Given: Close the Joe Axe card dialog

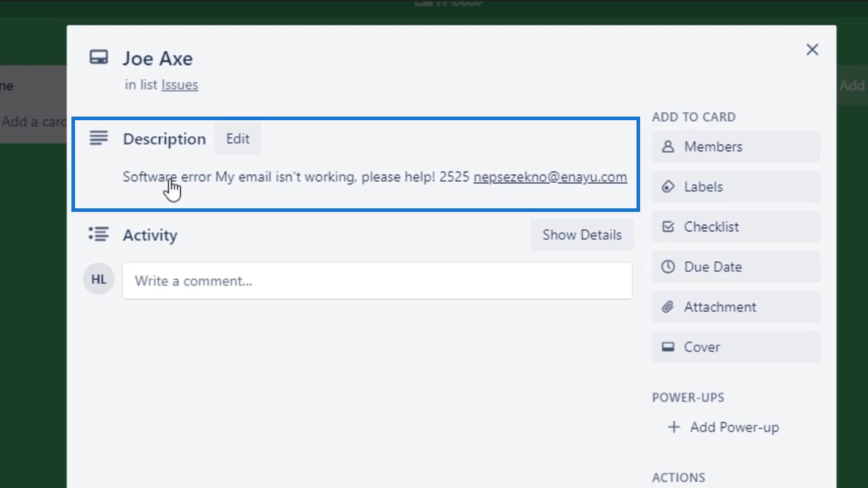Looking at the screenshot, I should click(812, 50).
